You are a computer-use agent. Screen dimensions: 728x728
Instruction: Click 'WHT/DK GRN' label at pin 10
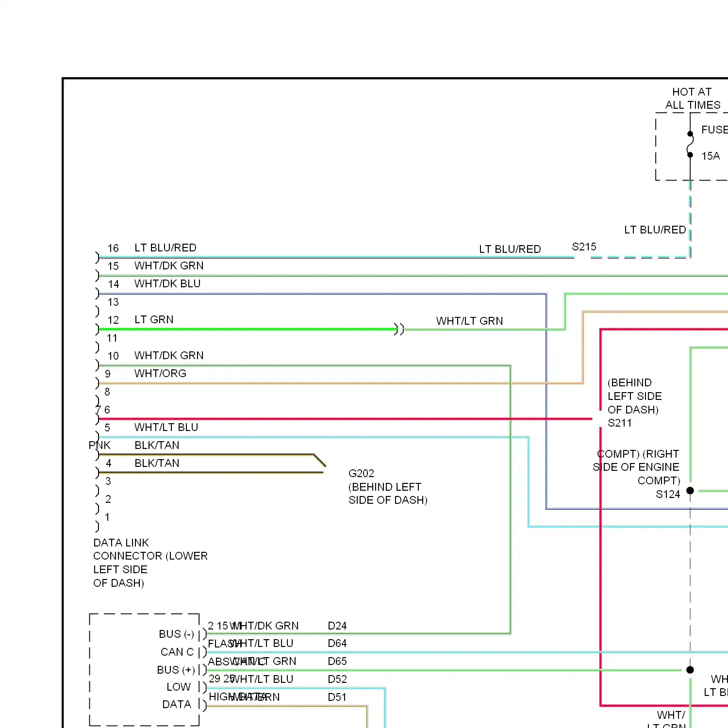169,355
